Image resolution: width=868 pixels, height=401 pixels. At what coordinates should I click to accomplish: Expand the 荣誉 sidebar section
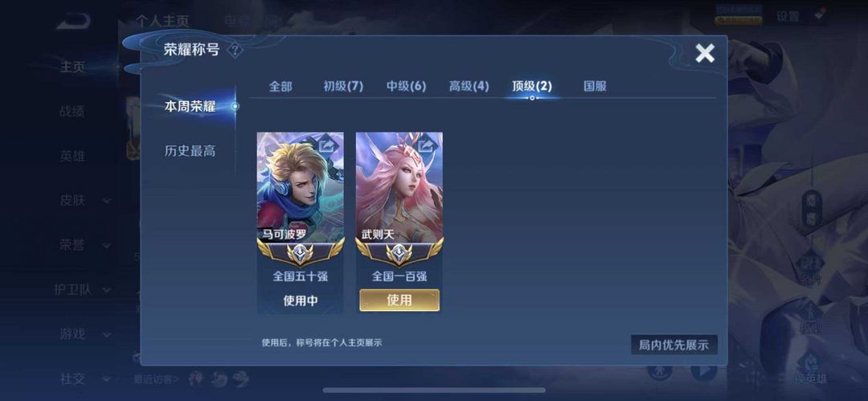point(84,245)
